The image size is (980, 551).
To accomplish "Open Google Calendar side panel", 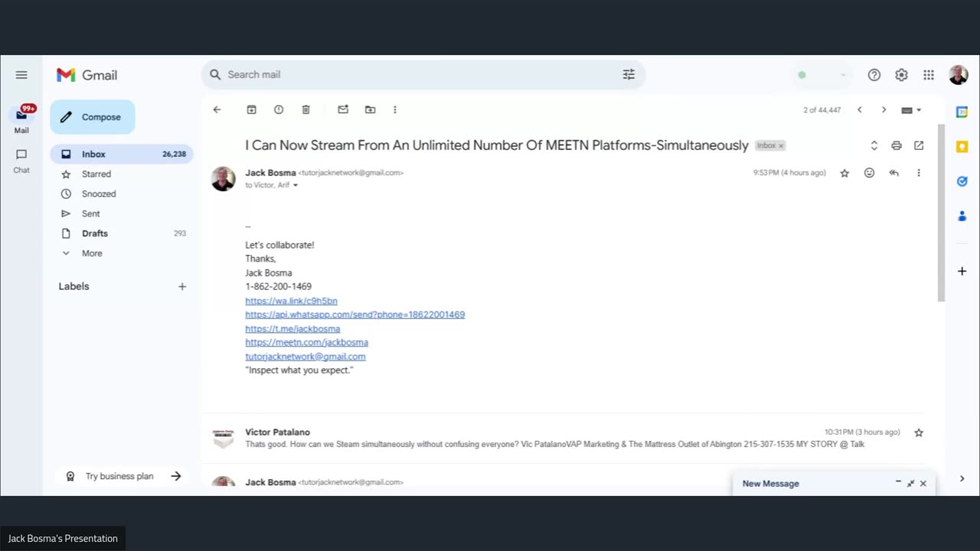I will tap(962, 112).
